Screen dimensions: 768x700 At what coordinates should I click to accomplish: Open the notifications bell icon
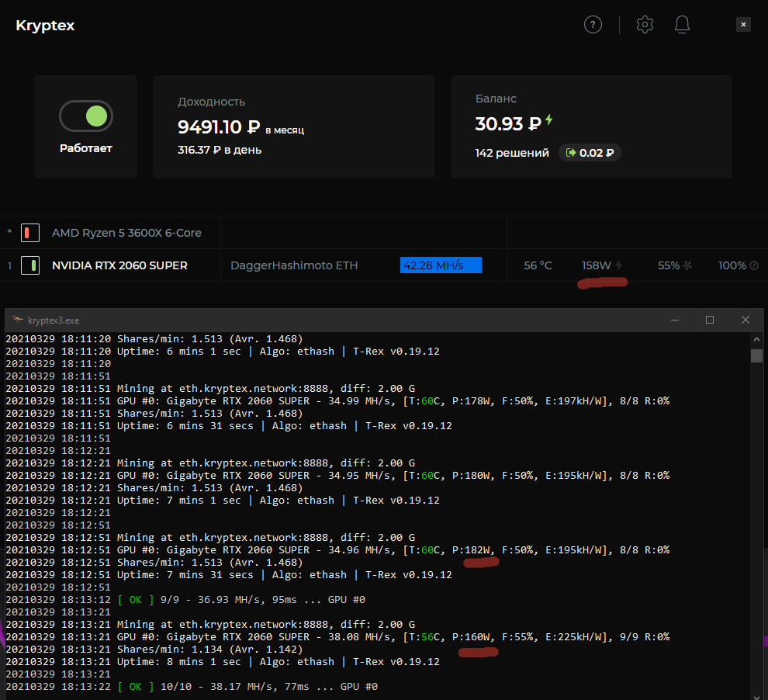[x=682, y=25]
